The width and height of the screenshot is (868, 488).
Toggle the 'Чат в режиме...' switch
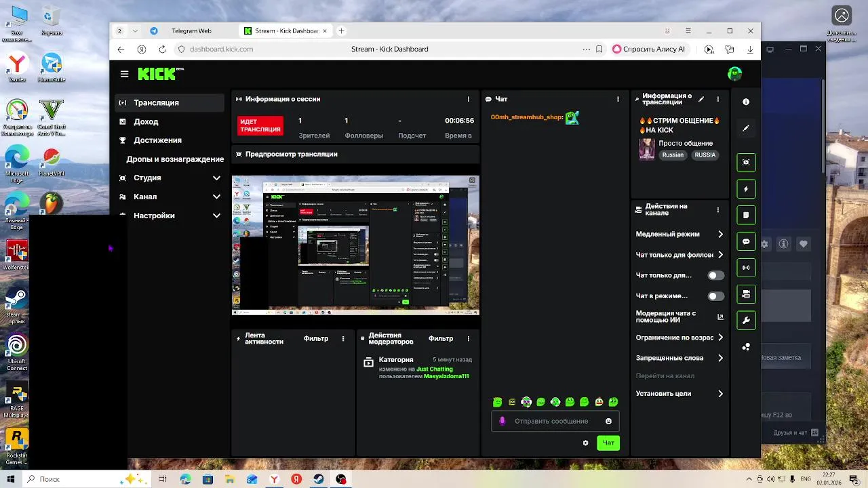click(x=715, y=296)
